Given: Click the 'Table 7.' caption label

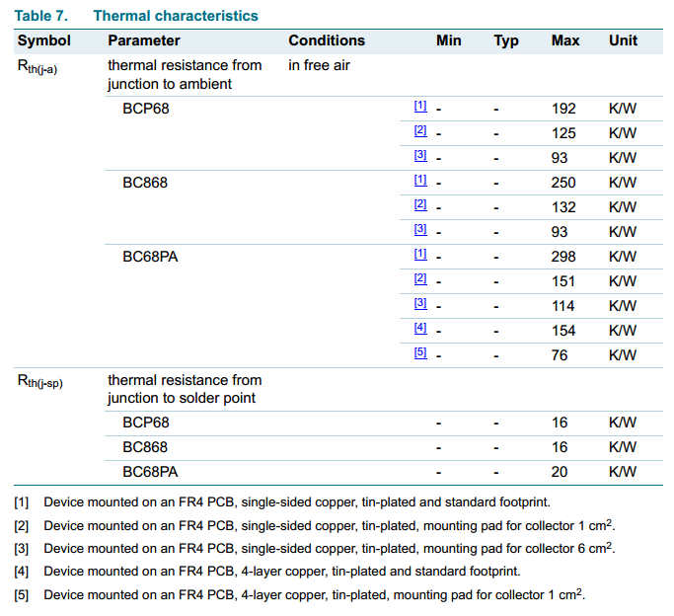Looking at the screenshot, I should [40, 16].
